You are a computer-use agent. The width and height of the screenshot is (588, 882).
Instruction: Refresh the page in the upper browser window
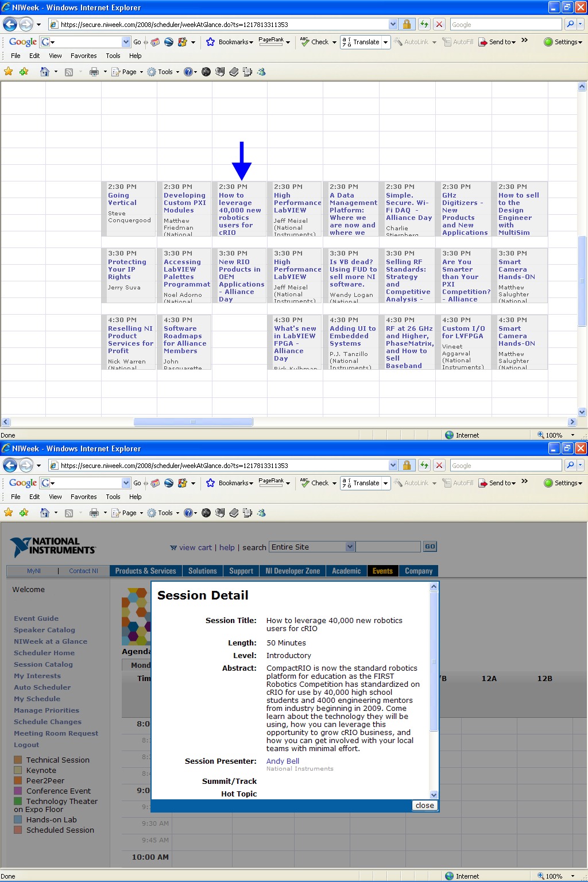[424, 24]
